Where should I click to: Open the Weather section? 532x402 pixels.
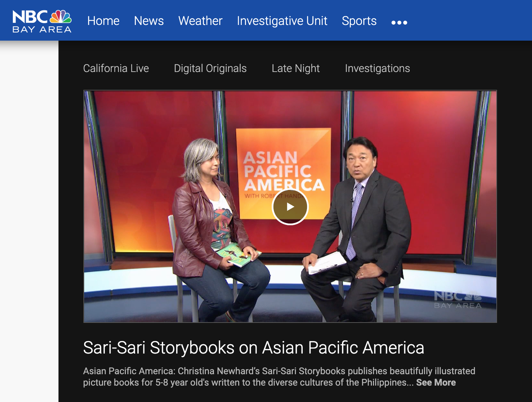(200, 21)
